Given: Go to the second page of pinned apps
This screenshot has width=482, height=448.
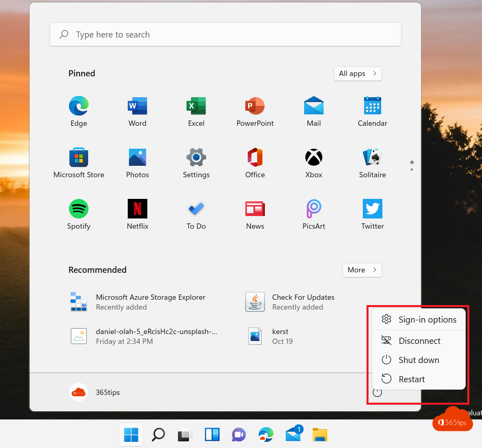Looking at the screenshot, I should (412, 169).
